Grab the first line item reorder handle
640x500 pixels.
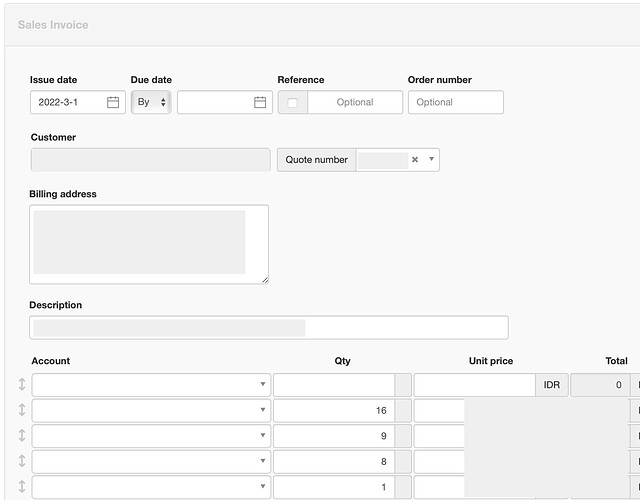coord(22,385)
